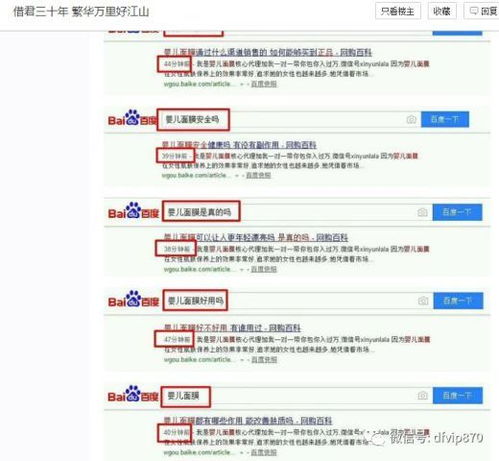
Task: Click Baidu logo beside bottom 婴儿面膜 search
Action: pos(133,394)
